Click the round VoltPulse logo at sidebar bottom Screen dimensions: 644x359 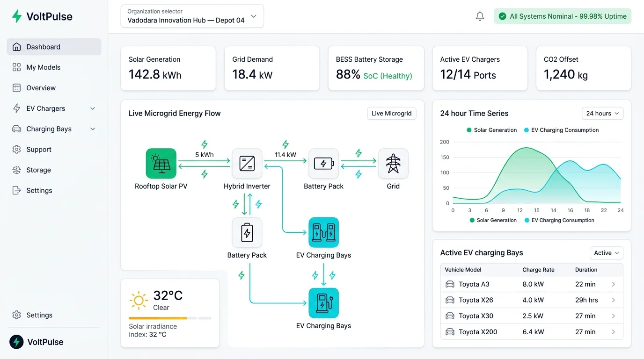pyautogui.click(x=17, y=342)
